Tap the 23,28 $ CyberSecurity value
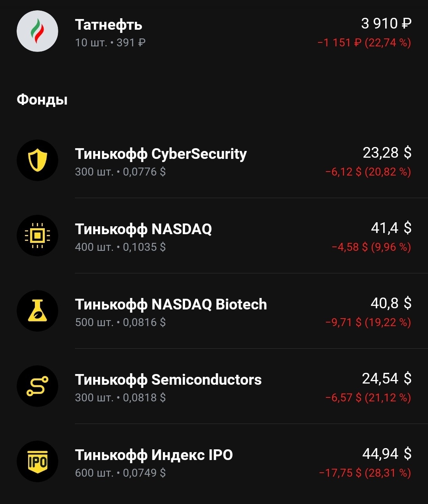This screenshot has width=428, height=504. [387, 153]
